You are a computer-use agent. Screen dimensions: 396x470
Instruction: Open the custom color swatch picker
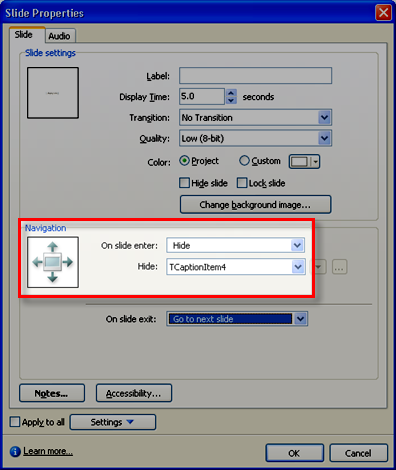[304, 162]
